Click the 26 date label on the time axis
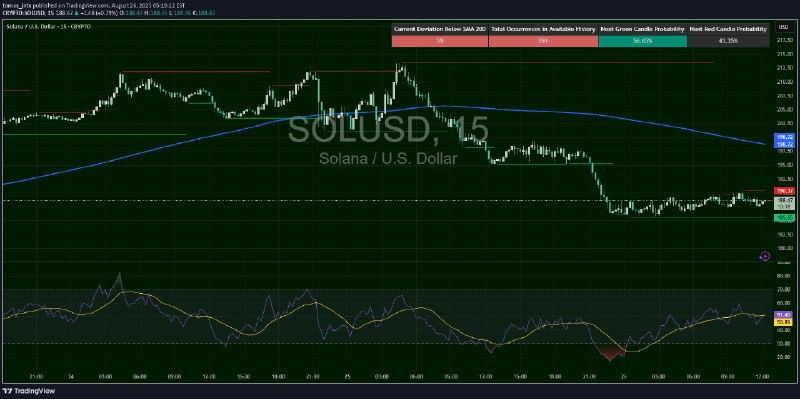This screenshot has width=800, height=399. tap(623, 377)
